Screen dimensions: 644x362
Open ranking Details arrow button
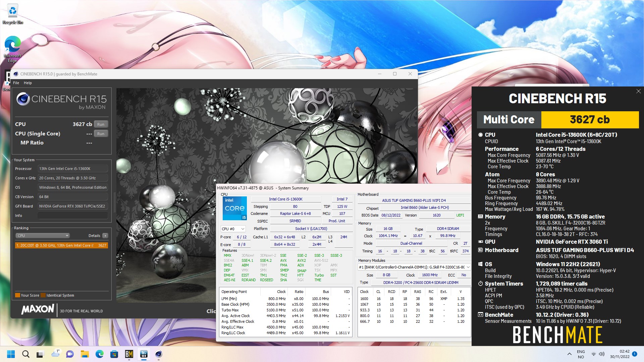point(105,236)
